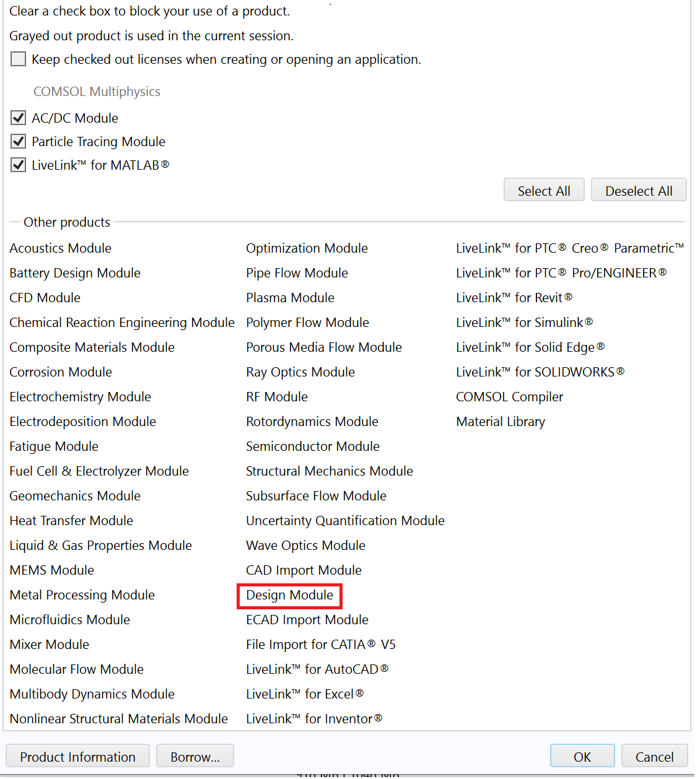Click Acoustics Module in the product list
The width and height of the screenshot is (700, 779).
point(61,248)
